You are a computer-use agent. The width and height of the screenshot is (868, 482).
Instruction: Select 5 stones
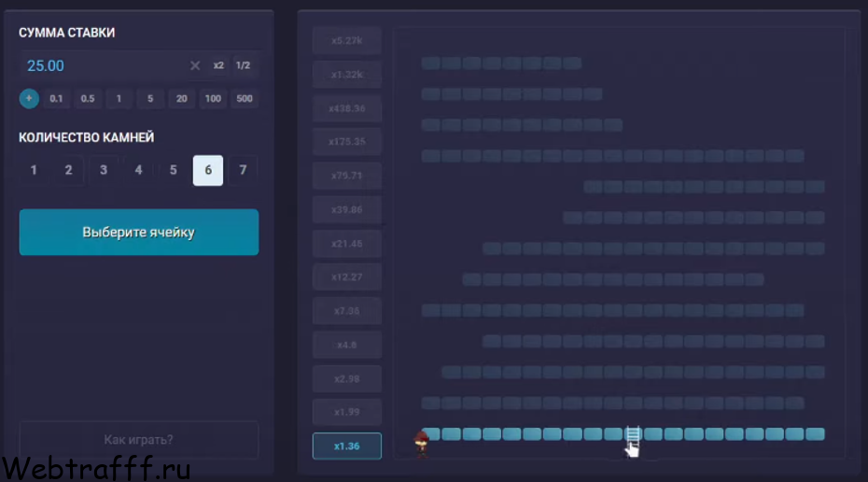[174, 170]
